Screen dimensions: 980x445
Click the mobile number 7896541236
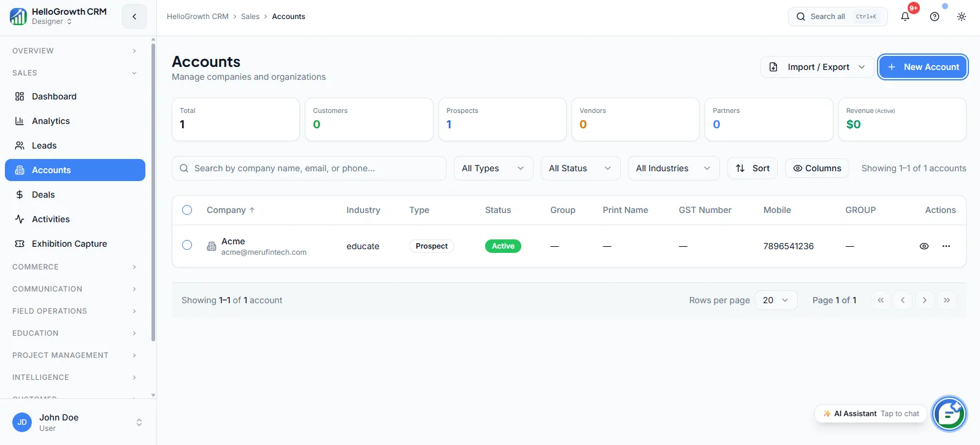[x=789, y=246]
